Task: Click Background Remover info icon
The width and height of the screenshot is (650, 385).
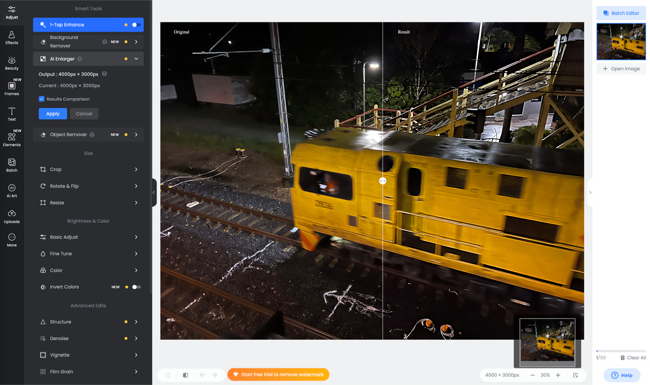Action: coord(104,42)
